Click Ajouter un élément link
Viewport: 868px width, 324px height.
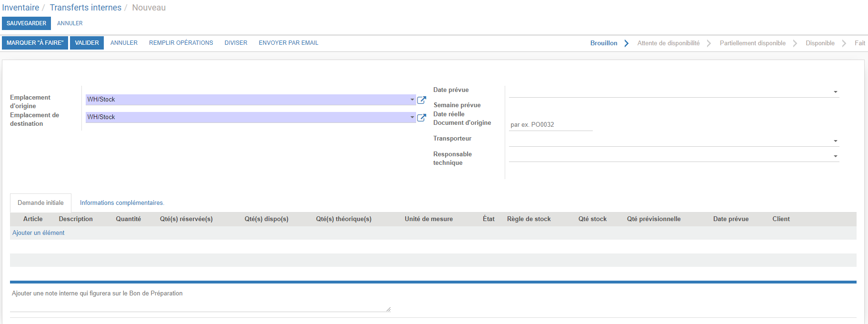pyautogui.click(x=39, y=233)
